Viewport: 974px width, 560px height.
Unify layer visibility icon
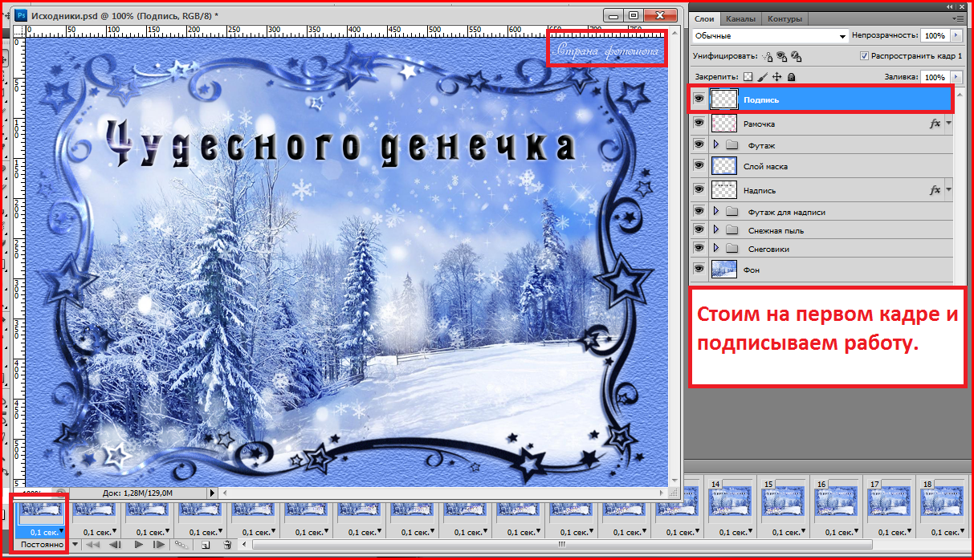click(781, 57)
